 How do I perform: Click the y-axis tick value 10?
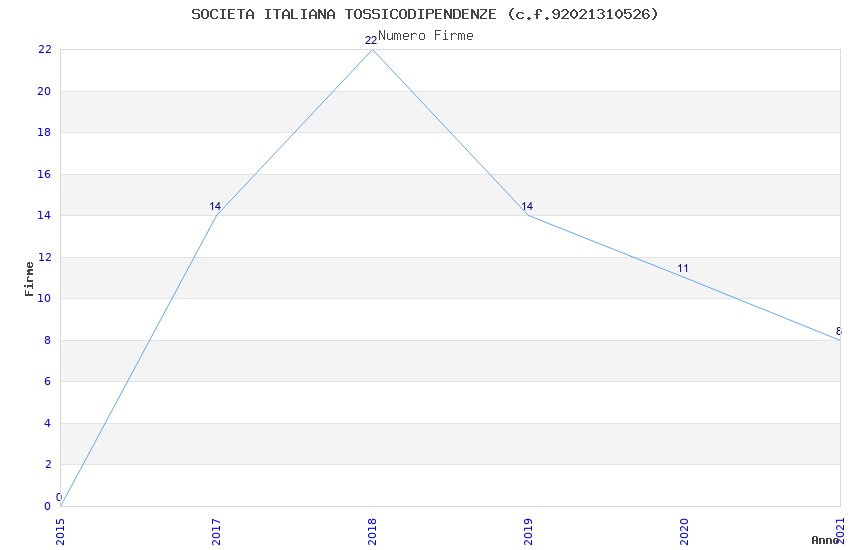(x=44, y=298)
